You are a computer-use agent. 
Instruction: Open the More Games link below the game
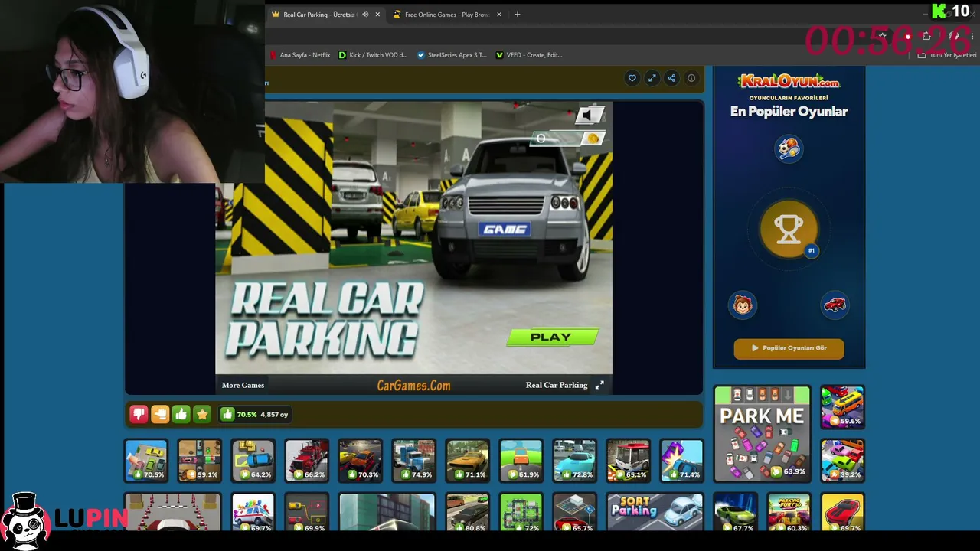(243, 385)
